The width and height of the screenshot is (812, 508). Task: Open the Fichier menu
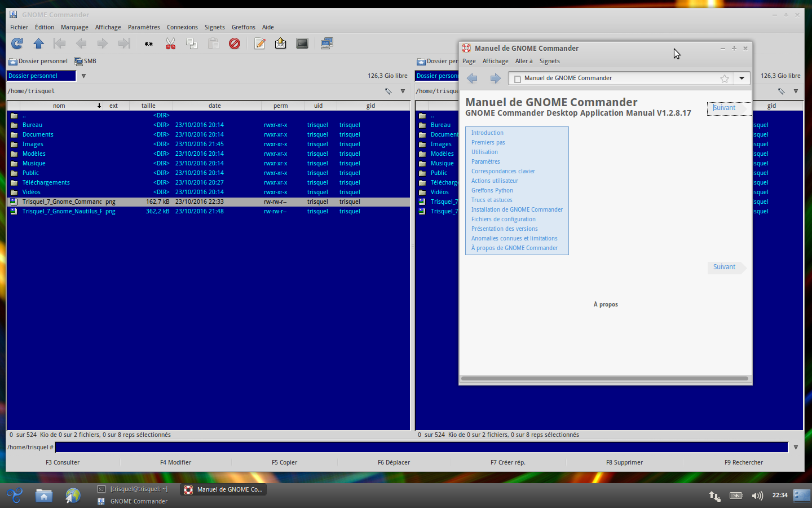[x=19, y=27]
